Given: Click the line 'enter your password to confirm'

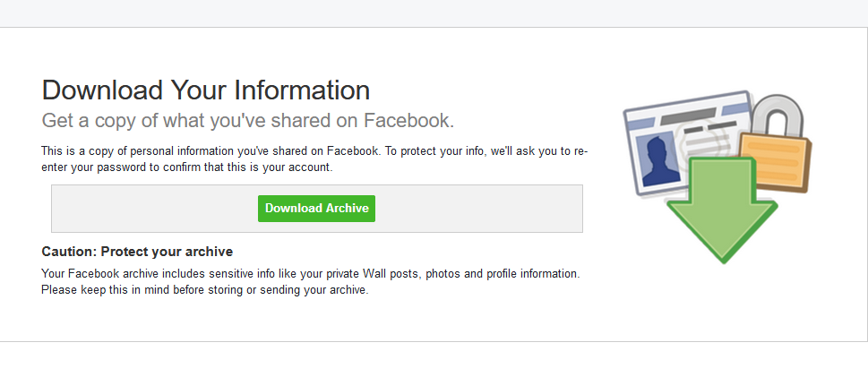Looking at the screenshot, I should click(x=186, y=167).
